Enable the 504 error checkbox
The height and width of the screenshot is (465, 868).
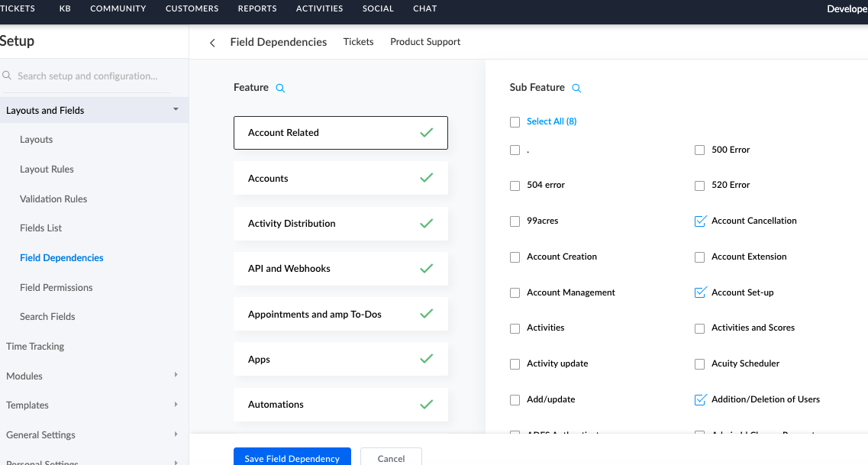coord(515,186)
